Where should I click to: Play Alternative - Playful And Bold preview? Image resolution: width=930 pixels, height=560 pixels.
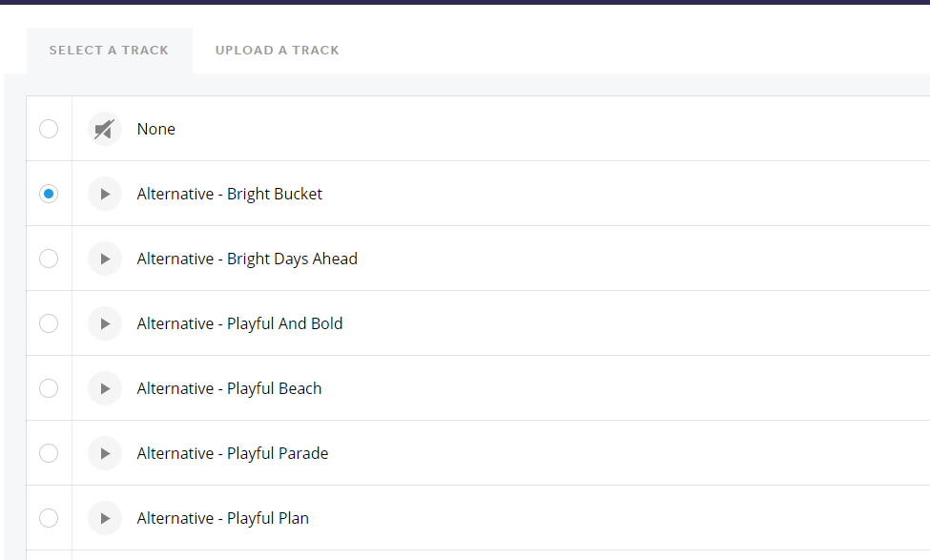point(105,323)
